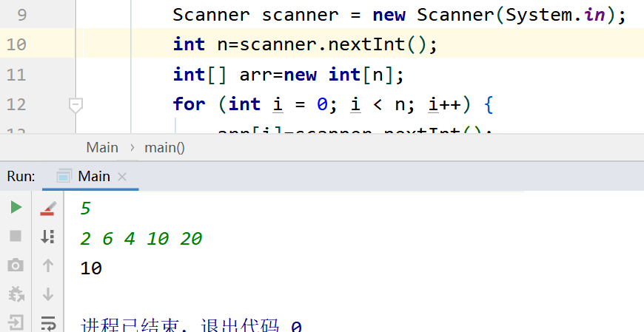Click the exit arrow icon in Run panel

(x=16, y=323)
